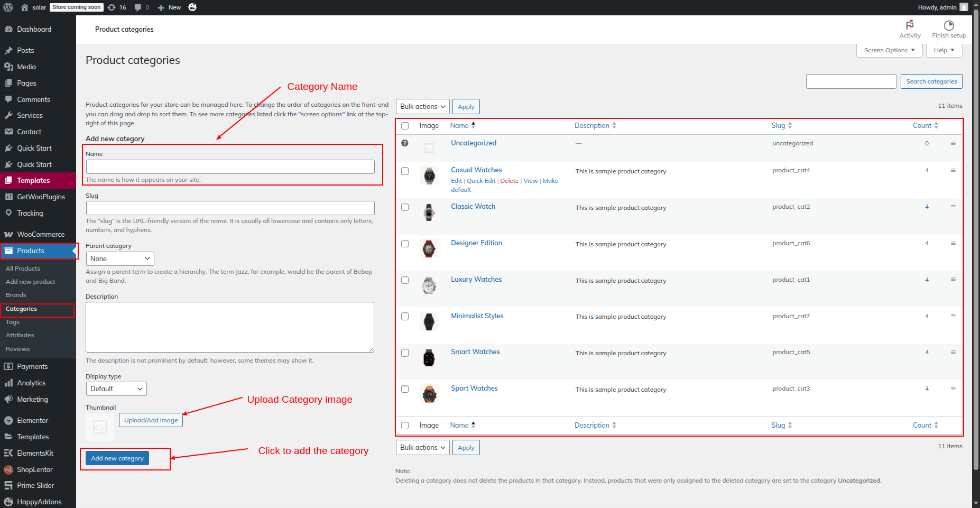
Task: Open the top Bulk actions dropdown
Action: point(422,107)
